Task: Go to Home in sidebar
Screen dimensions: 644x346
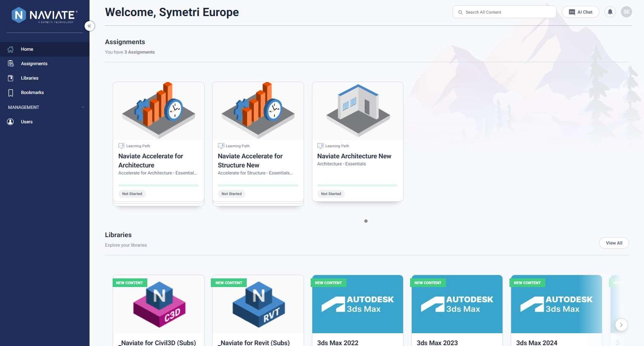Action: [x=45, y=49]
